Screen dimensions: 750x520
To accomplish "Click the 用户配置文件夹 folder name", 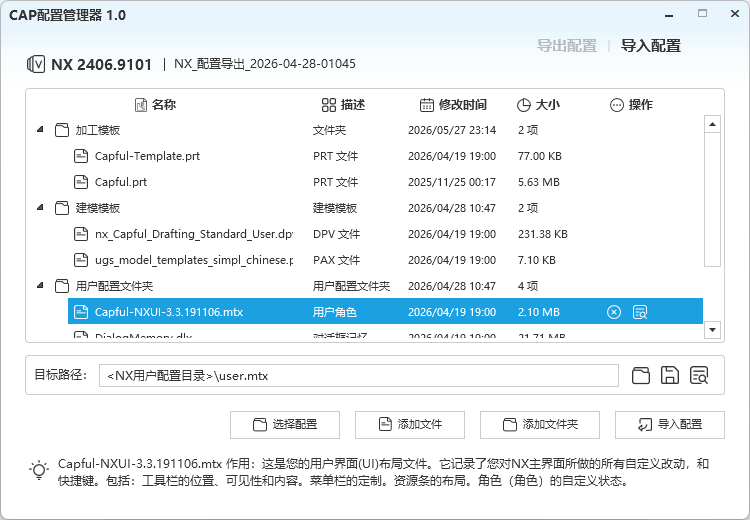I will (x=114, y=286).
